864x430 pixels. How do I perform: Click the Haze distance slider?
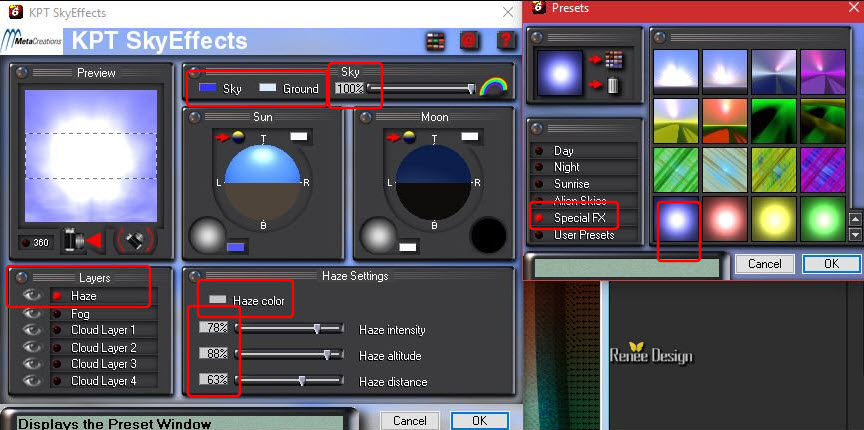click(x=289, y=380)
